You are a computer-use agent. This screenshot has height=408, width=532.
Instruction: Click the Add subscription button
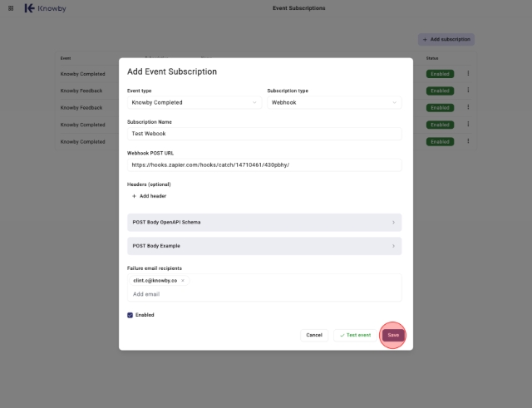(446, 39)
